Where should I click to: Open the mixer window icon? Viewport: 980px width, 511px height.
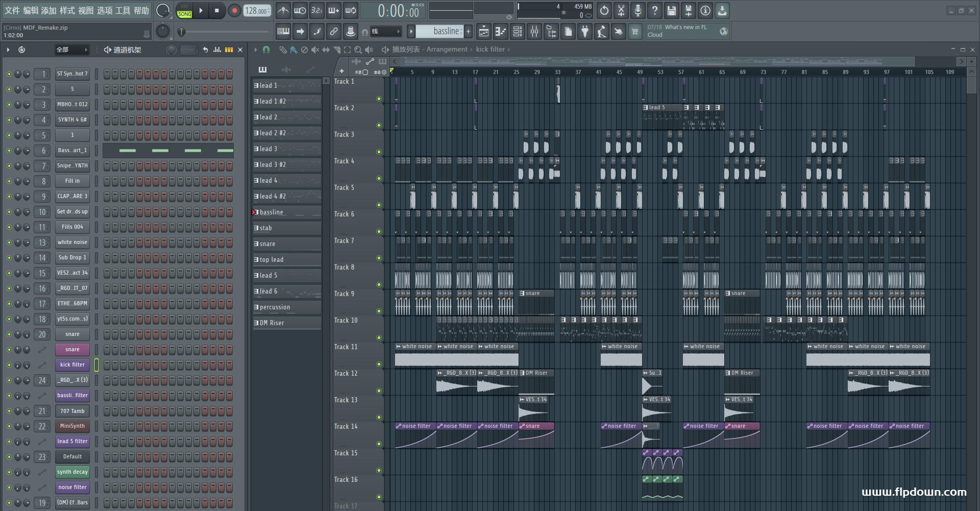click(x=534, y=32)
